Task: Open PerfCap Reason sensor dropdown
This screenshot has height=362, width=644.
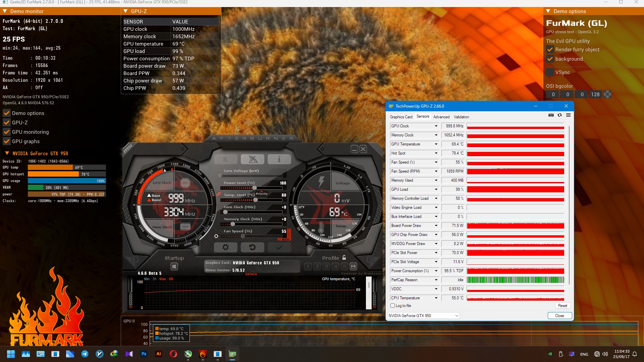Action: point(436,280)
